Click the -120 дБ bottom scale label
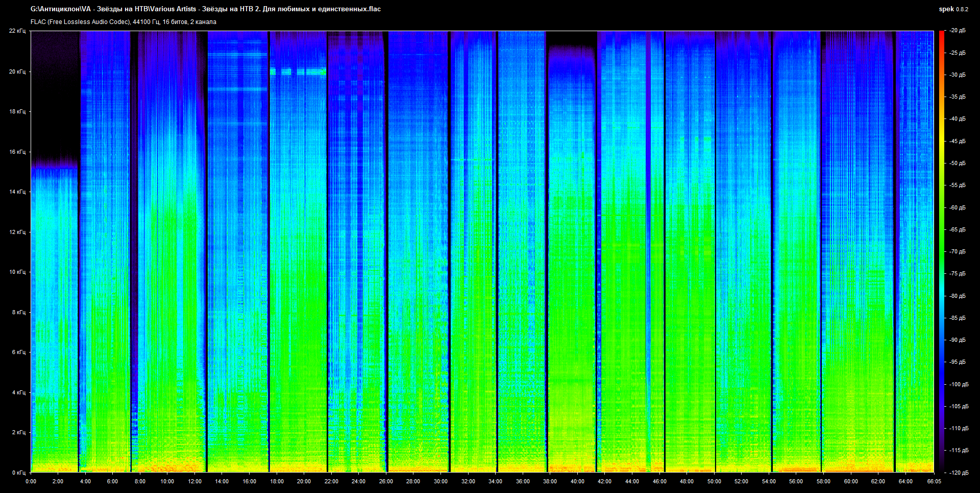The height and width of the screenshot is (493, 980). click(x=958, y=473)
